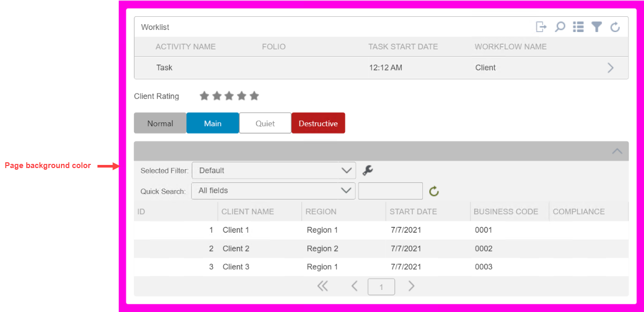Set Client Rating to five stars
This screenshot has height=312, width=644.
pyautogui.click(x=254, y=96)
